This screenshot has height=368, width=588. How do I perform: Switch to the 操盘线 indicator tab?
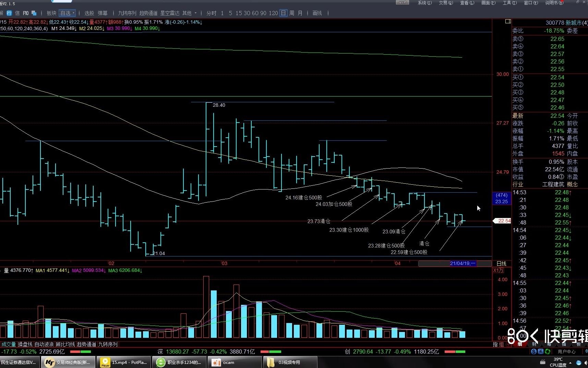[x=25, y=344]
